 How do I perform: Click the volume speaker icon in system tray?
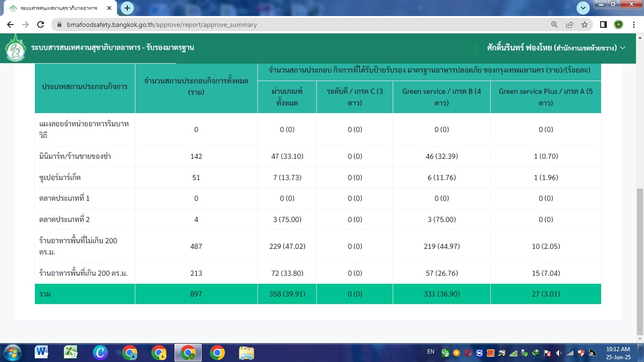click(x=559, y=353)
